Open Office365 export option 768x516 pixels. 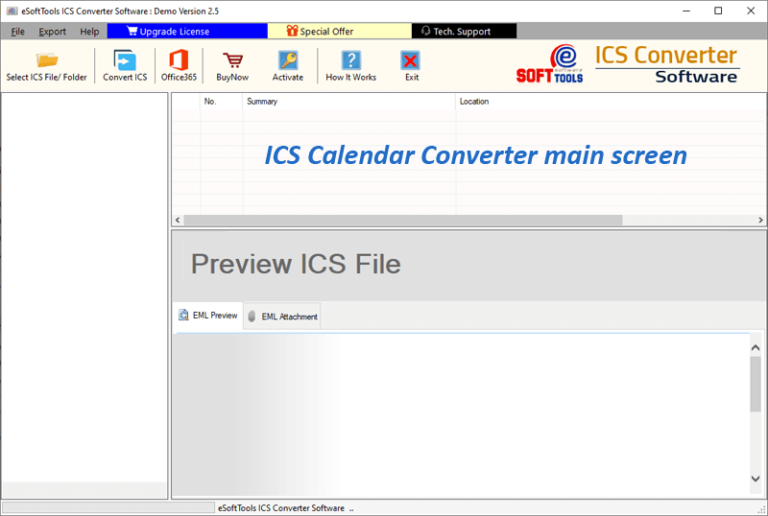pos(179,66)
